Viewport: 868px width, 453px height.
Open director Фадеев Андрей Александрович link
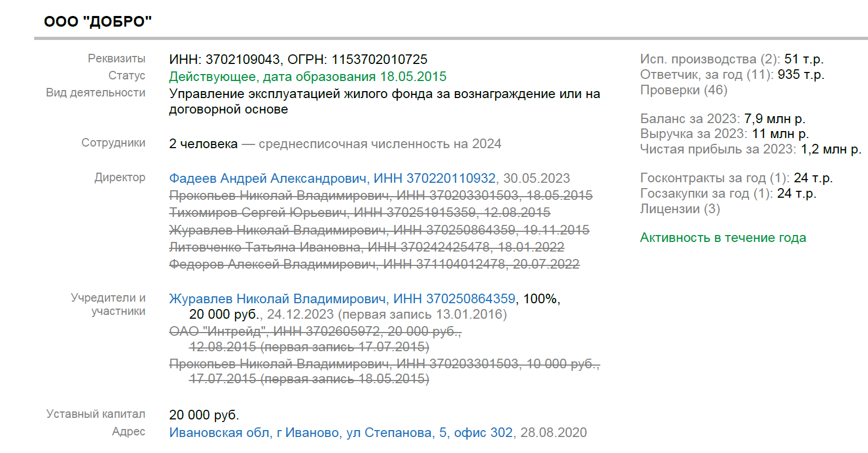click(332, 179)
